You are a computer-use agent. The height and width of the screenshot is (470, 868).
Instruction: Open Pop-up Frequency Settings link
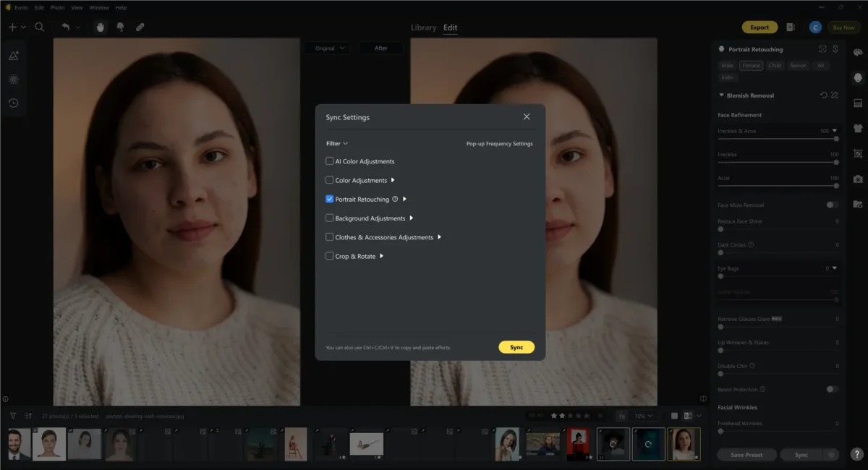(500, 144)
